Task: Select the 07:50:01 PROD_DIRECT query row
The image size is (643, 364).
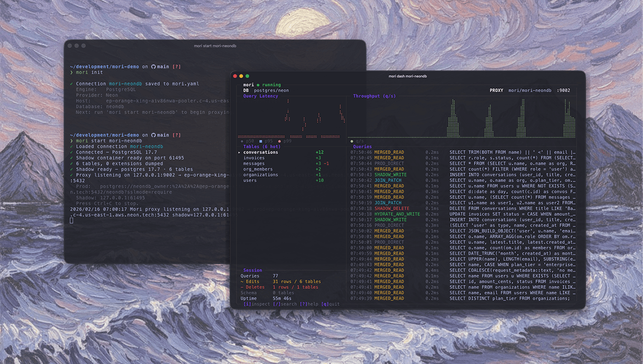Action: click(x=463, y=242)
